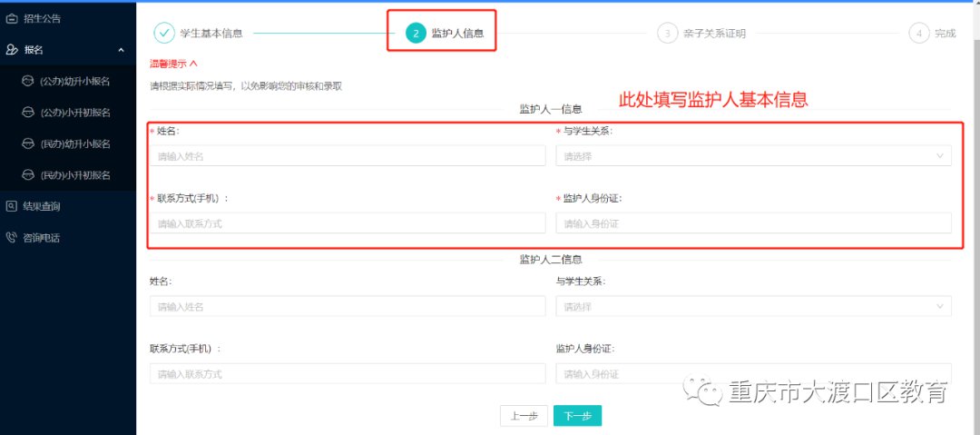Click the 咨询电话 phone icon

12,238
